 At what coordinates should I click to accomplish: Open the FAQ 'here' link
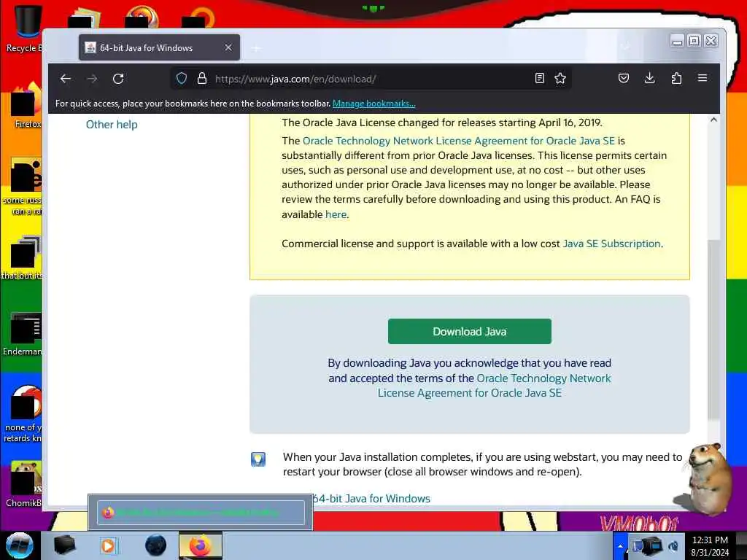tap(336, 214)
